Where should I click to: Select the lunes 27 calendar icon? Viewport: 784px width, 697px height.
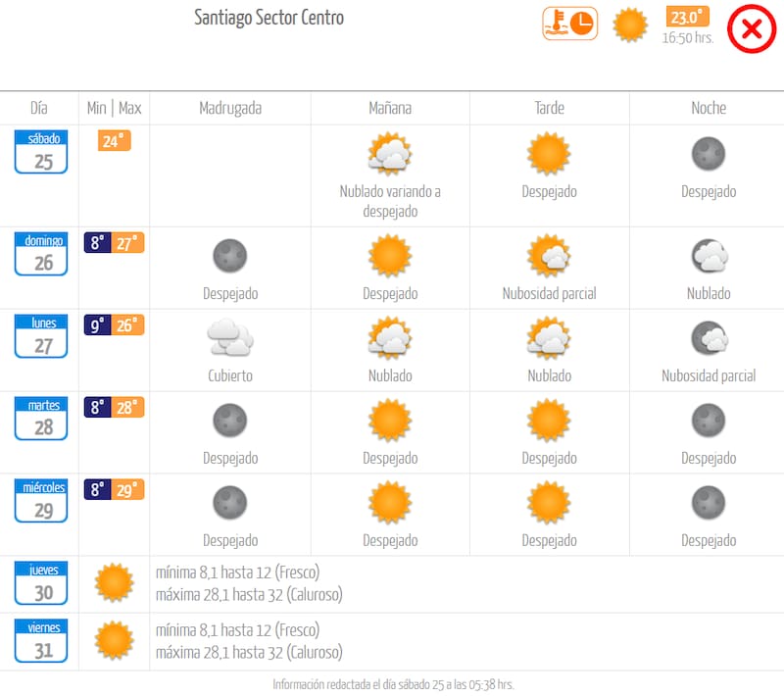tap(41, 336)
